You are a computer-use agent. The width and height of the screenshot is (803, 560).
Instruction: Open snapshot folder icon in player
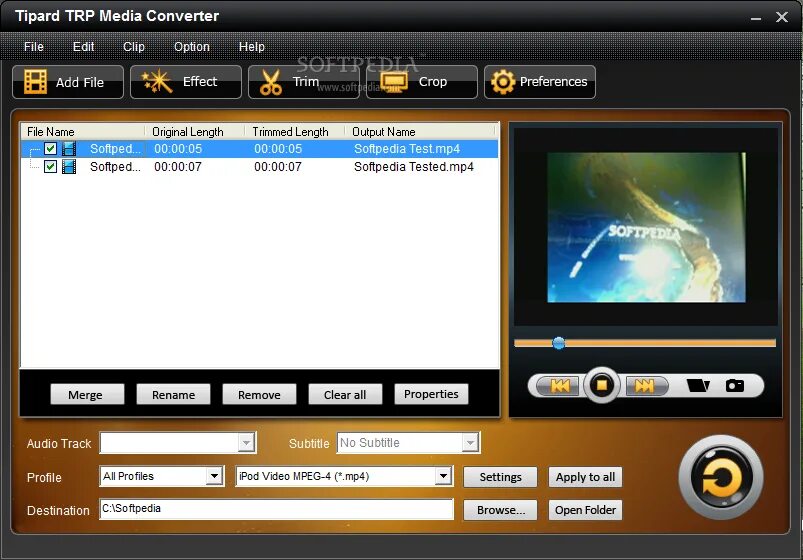[698, 385]
